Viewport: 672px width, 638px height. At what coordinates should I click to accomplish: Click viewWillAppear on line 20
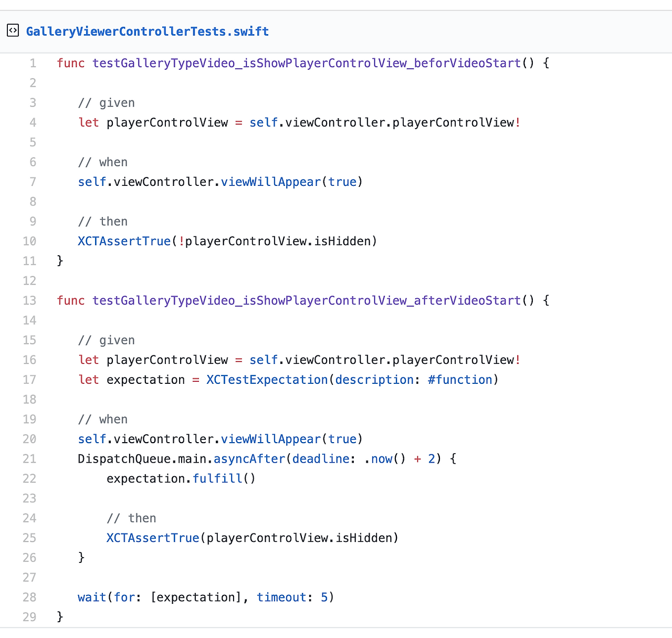[271, 440]
